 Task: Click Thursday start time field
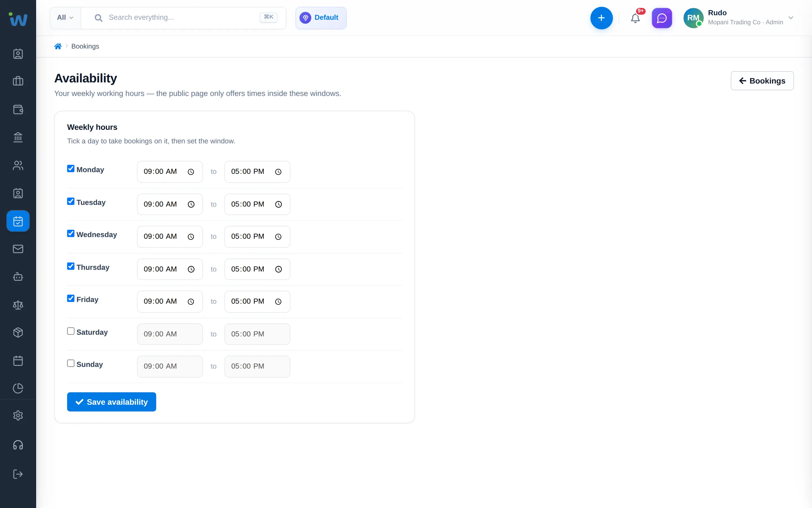tap(170, 269)
